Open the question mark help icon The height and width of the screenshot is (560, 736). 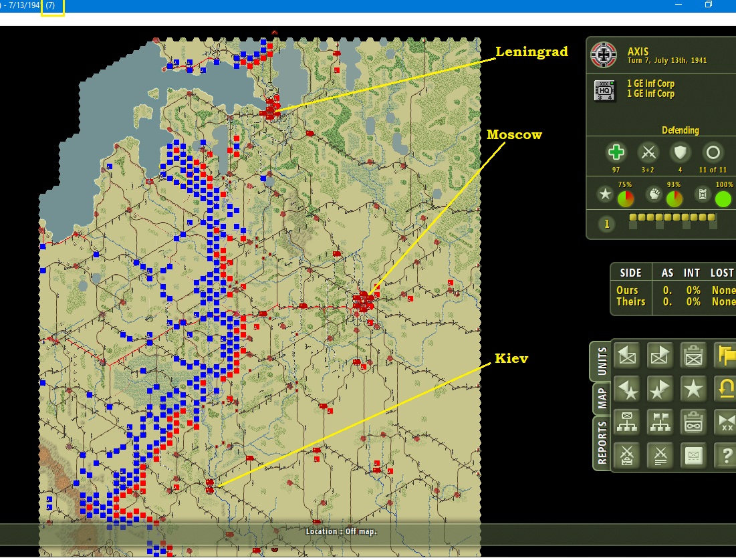725,455
